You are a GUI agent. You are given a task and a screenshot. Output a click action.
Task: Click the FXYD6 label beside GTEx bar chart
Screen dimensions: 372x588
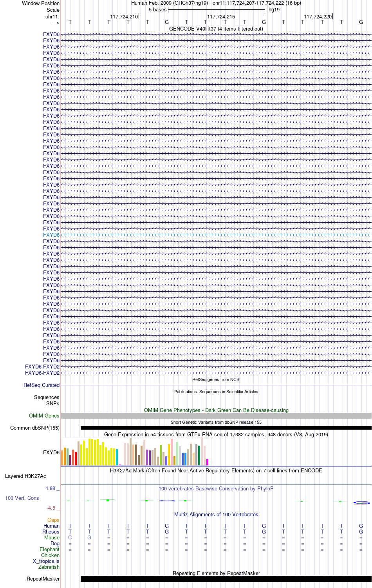pos(51,452)
